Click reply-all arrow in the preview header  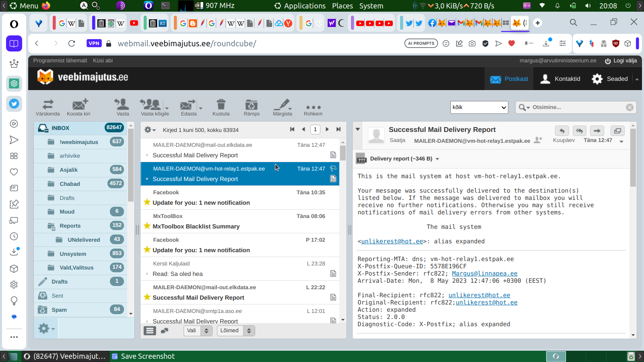click(x=580, y=131)
